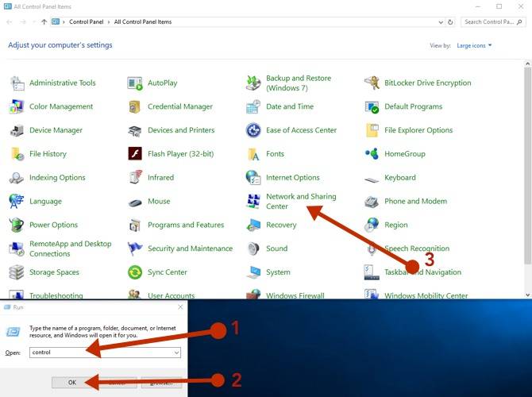Open Devices and Printers icon
The height and width of the screenshot is (397, 532).
coord(135,130)
